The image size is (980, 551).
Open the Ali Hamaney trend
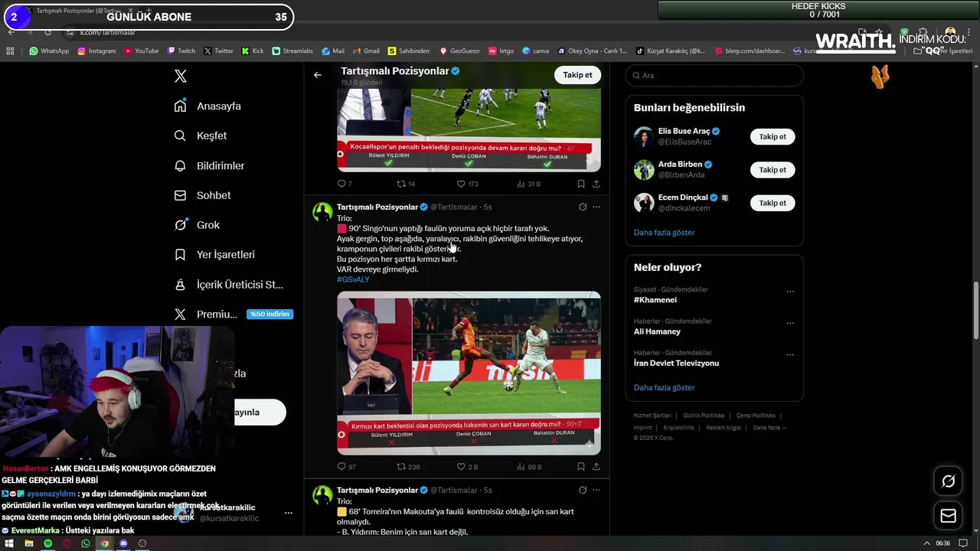657,331
